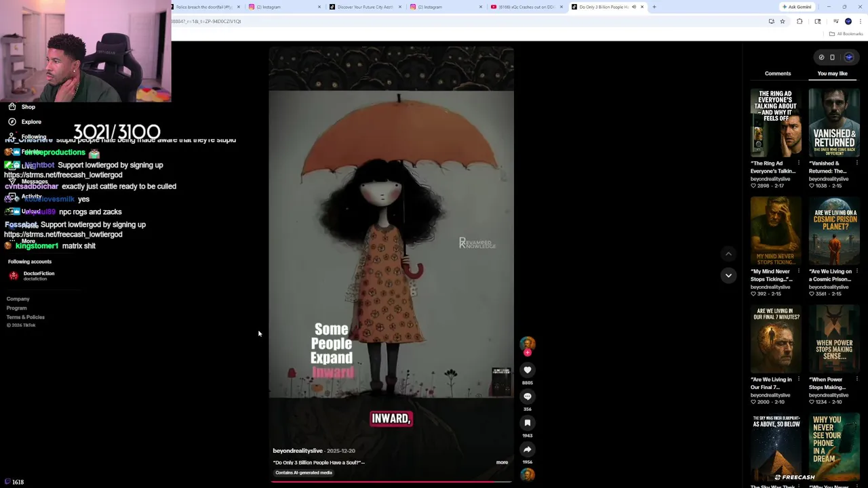This screenshot has height=488, width=868.
Task: Go to previous video with up arrow
Action: (728, 254)
